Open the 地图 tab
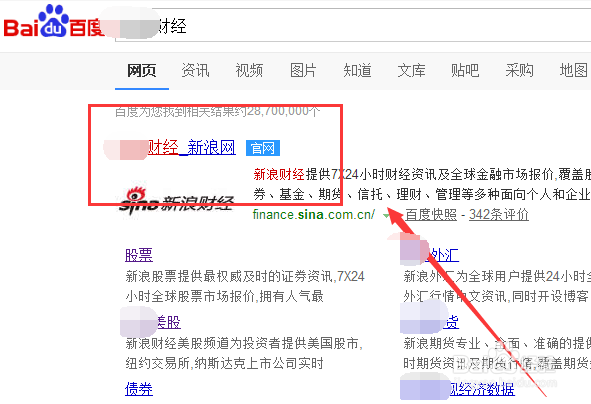The width and height of the screenshot is (591, 404). tap(574, 70)
